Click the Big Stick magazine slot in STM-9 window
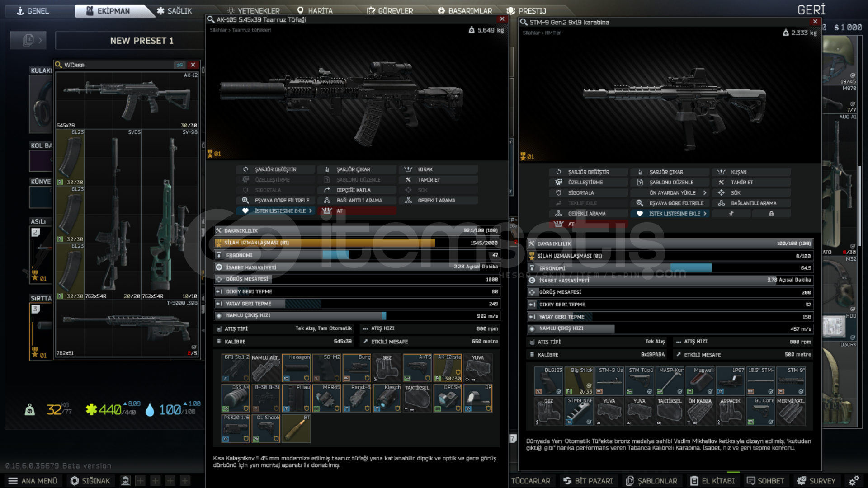868x488 pixels. (x=579, y=381)
